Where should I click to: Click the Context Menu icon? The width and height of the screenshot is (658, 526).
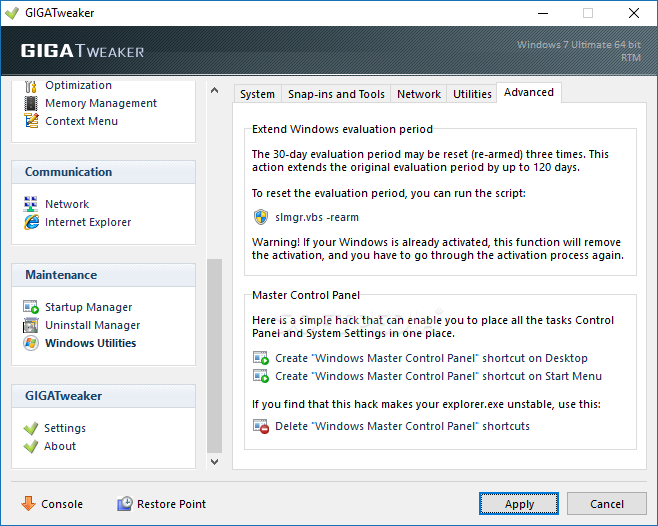[x=31, y=121]
